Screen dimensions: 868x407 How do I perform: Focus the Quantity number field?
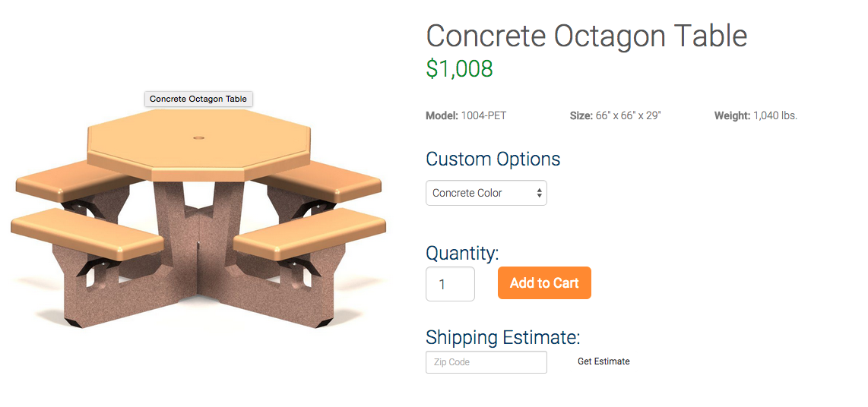(x=450, y=284)
